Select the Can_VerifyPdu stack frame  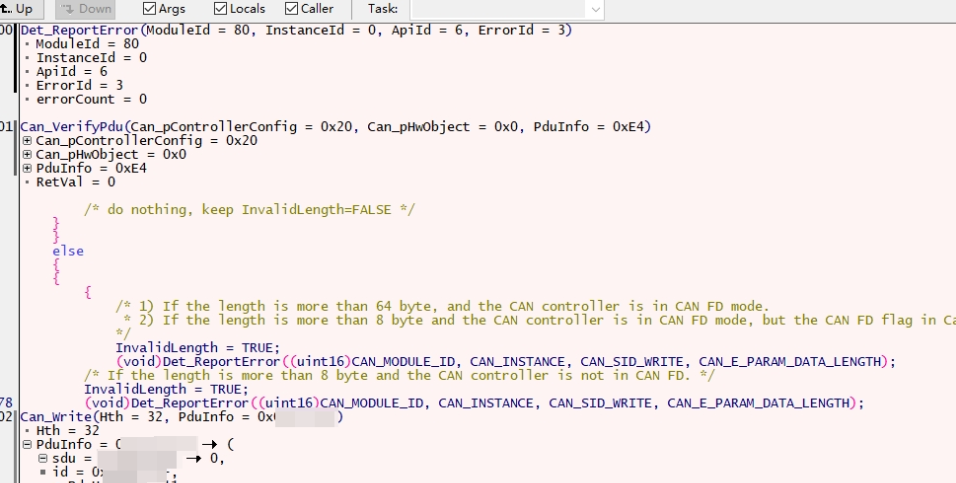[x=73, y=127]
